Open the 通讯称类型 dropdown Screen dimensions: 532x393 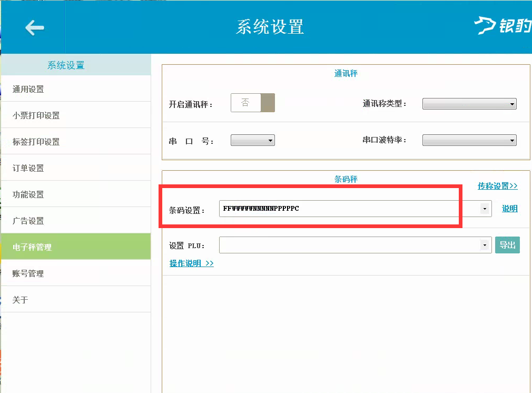469,104
